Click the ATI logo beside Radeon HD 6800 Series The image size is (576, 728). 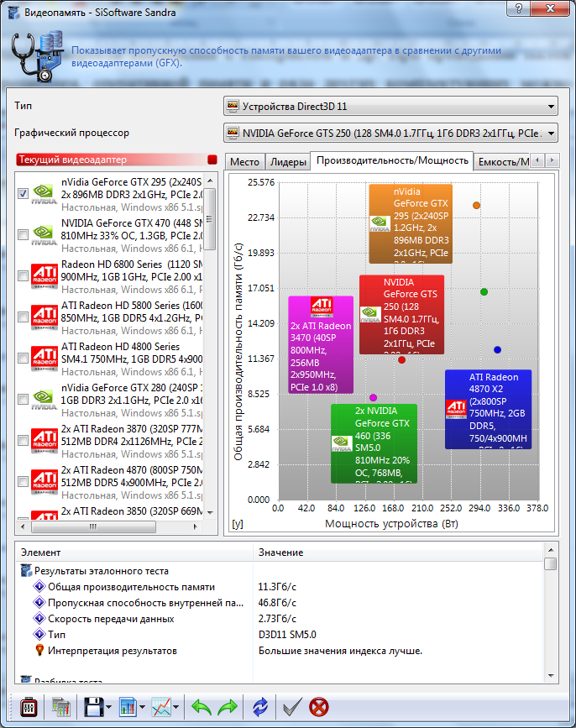45,276
